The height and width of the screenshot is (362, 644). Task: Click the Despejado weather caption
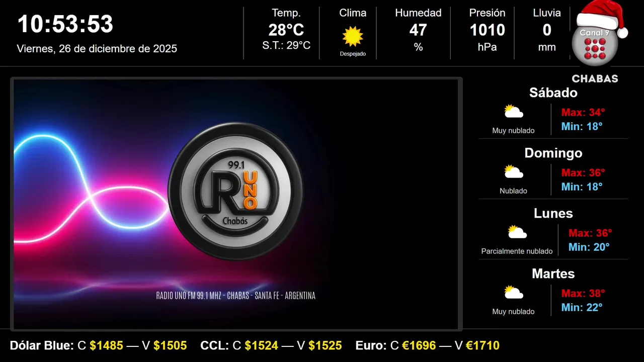click(x=353, y=54)
